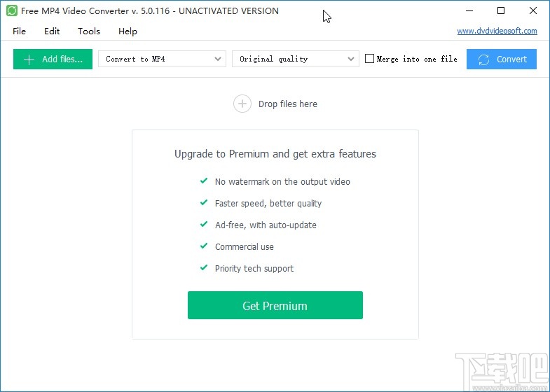Click 'Upgrade to Premium and get extra features' heading

275,154
